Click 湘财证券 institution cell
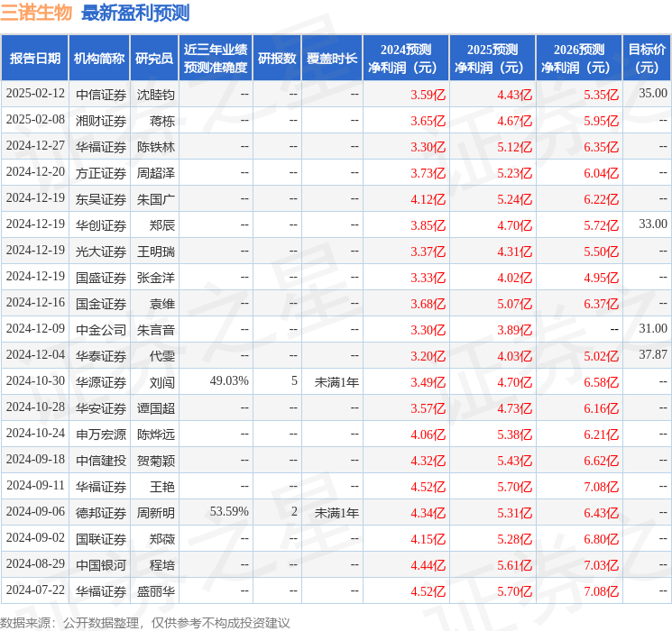The image size is (672, 631). pyautogui.click(x=101, y=121)
